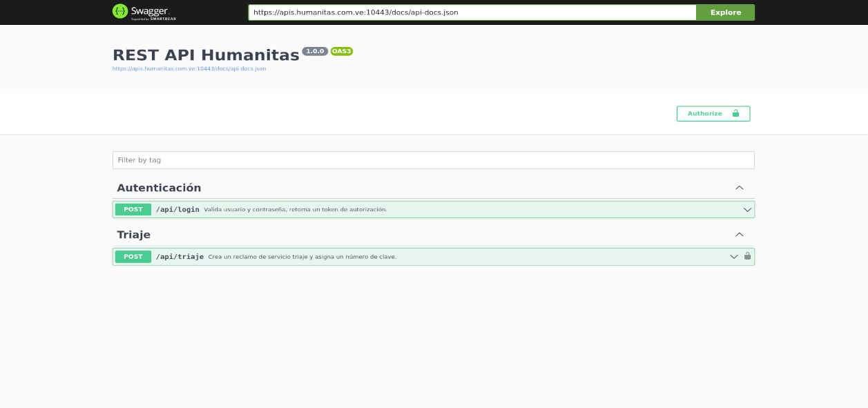Screen dimensions: 868x408
Task: Select the Autenticación section header
Action: click(x=159, y=187)
